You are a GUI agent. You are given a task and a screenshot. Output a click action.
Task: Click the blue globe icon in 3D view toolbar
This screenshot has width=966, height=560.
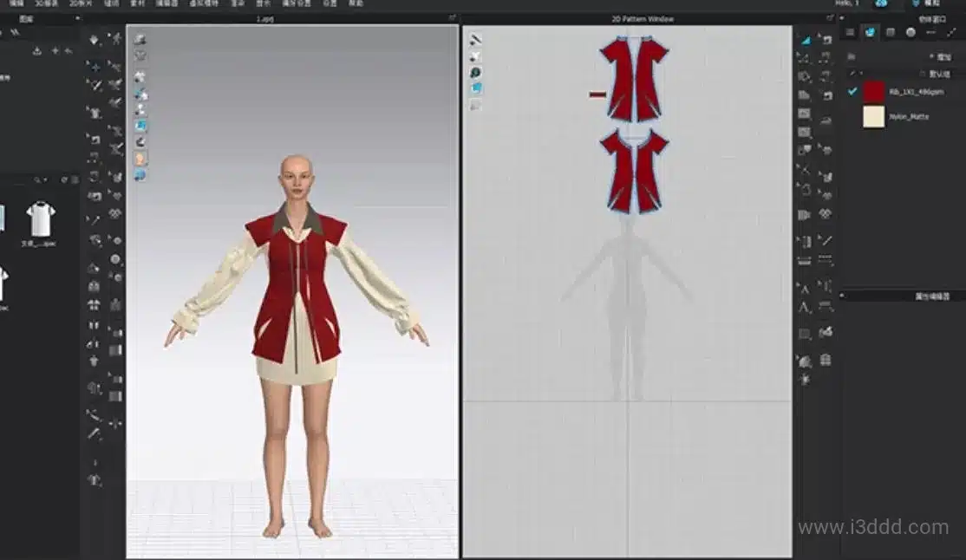point(140,175)
